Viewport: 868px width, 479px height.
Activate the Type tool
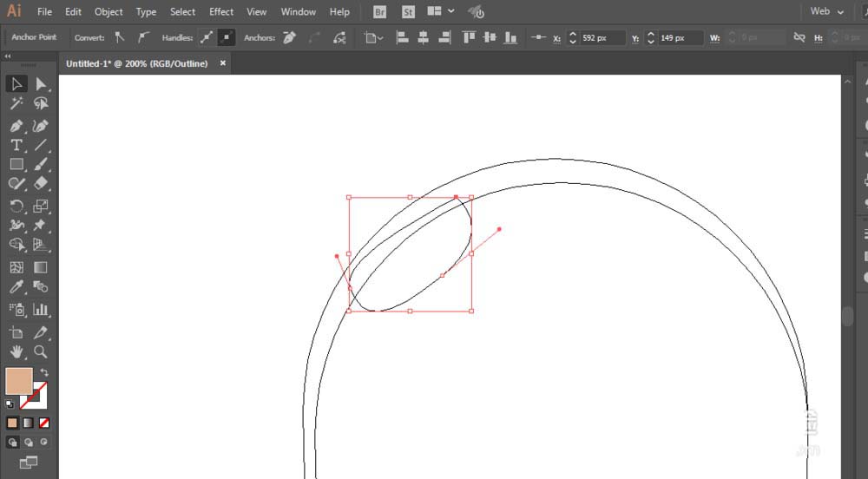16,145
